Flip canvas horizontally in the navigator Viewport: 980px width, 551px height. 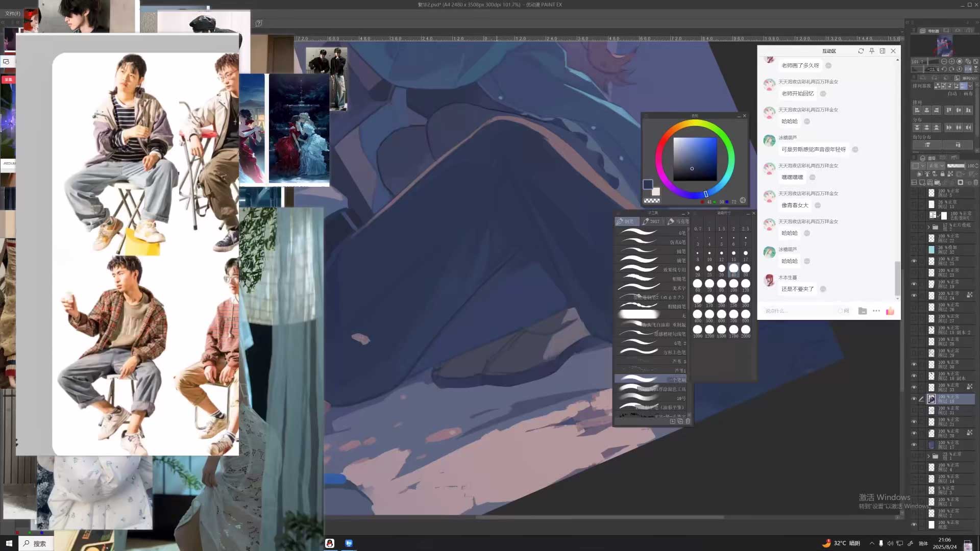coord(968,69)
